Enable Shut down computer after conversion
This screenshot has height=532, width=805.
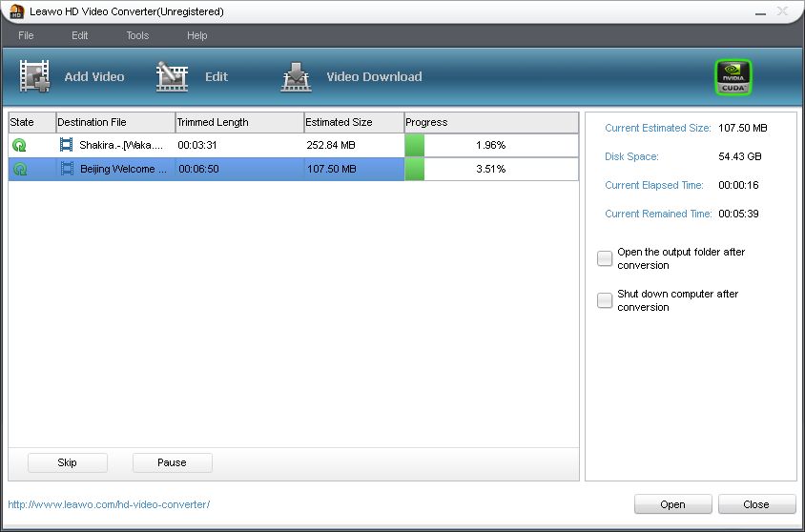click(605, 300)
